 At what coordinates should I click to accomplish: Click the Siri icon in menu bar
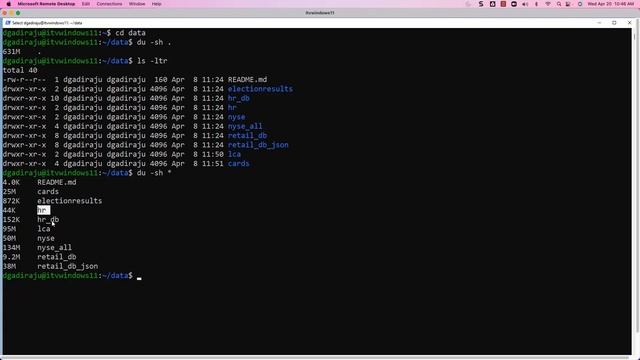[x=580, y=4]
